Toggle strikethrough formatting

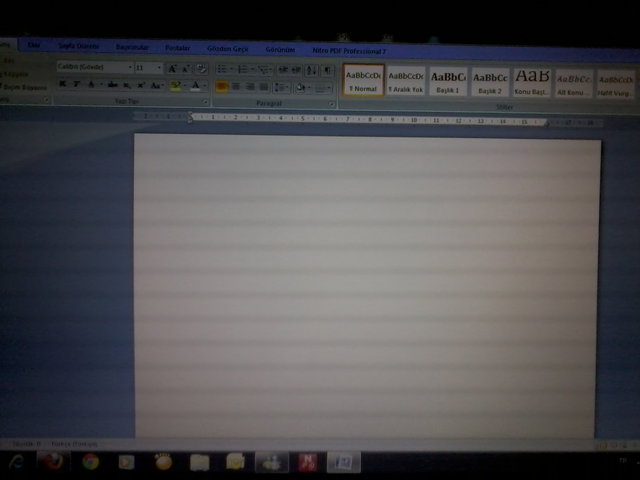[112, 86]
